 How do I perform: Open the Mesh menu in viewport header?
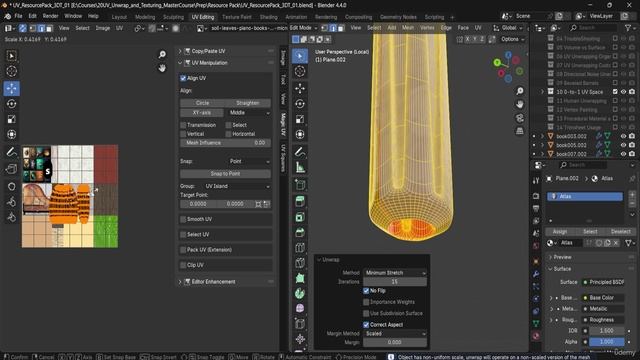coord(408,28)
